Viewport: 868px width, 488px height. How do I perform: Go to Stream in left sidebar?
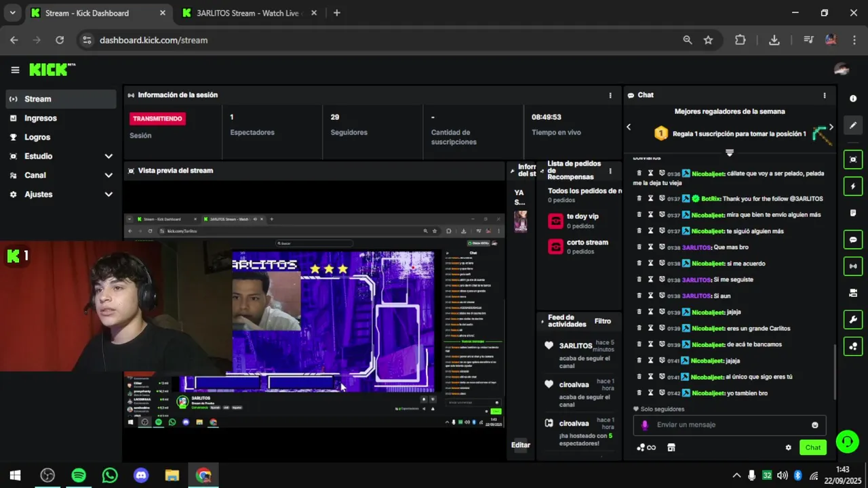point(61,99)
